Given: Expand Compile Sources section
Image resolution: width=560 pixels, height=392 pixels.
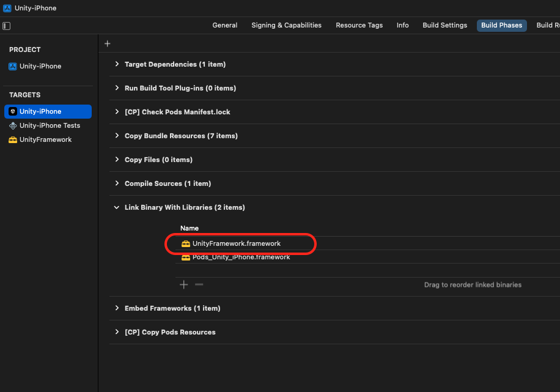Looking at the screenshot, I should pos(117,183).
